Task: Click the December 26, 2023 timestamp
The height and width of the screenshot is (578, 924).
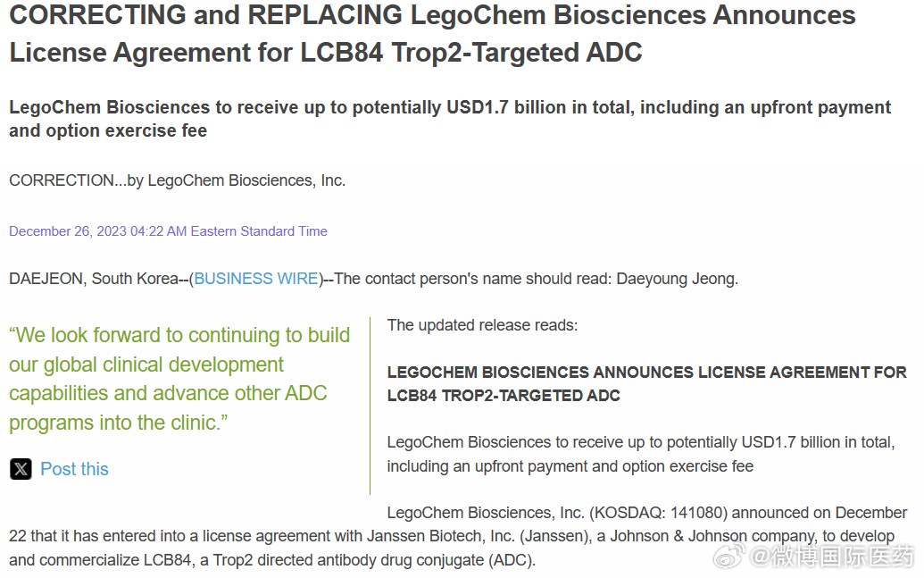Action: [168, 231]
